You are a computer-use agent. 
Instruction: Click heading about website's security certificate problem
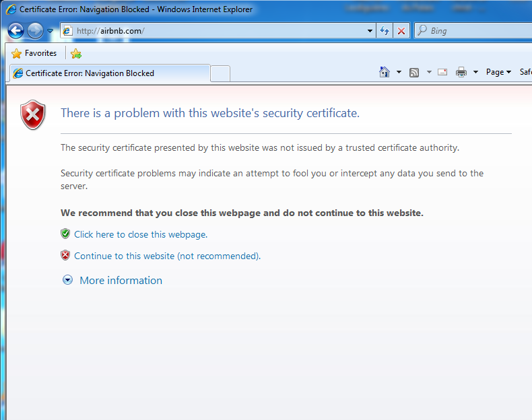click(x=210, y=113)
